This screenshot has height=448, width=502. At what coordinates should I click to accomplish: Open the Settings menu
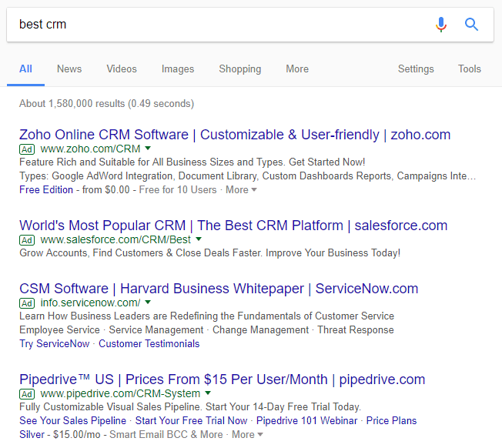click(x=416, y=69)
